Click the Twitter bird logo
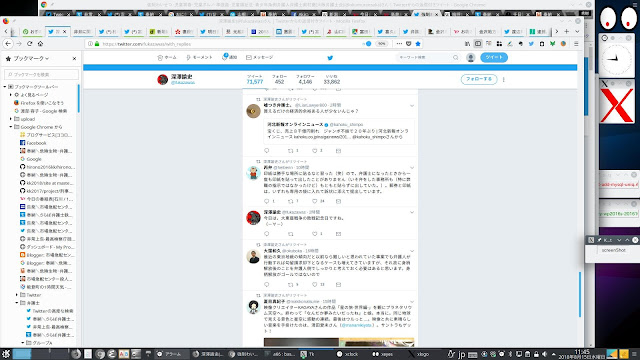Viewport: 640px width, 360px height. 330,58
